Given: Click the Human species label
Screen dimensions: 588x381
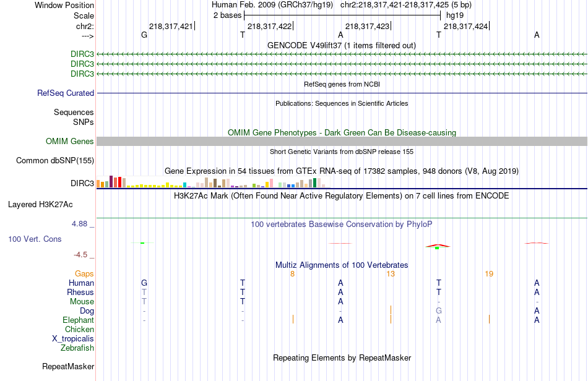Looking at the screenshot, I should [x=81, y=283].
